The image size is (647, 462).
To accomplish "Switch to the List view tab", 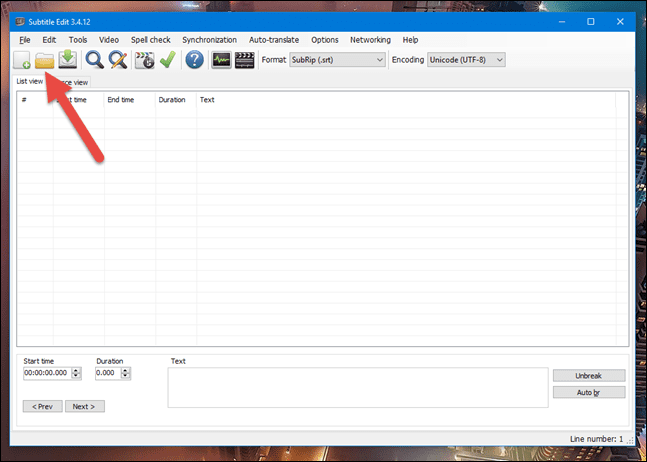I will pyautogui.click(x=29, y=81).
